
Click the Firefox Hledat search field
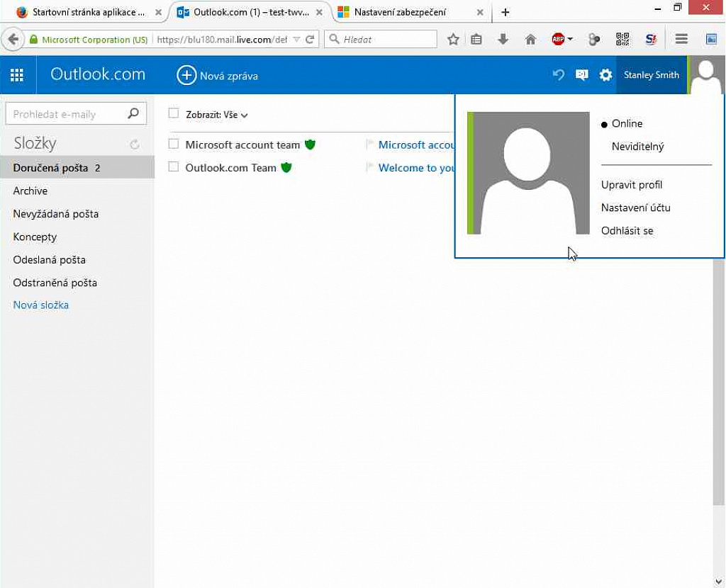(x=381, y=40)
